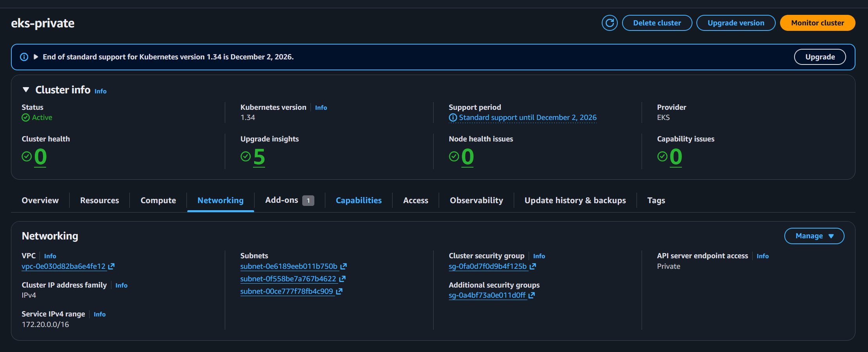Viewport: 868px width, 352px height.
Task: Expand the end of standard support banner
Action: point(36,57)
